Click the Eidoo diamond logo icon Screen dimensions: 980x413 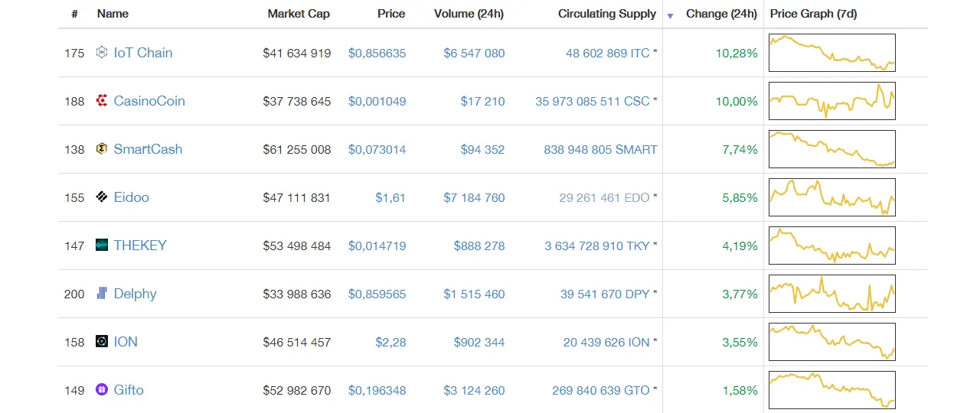point(102,197)
